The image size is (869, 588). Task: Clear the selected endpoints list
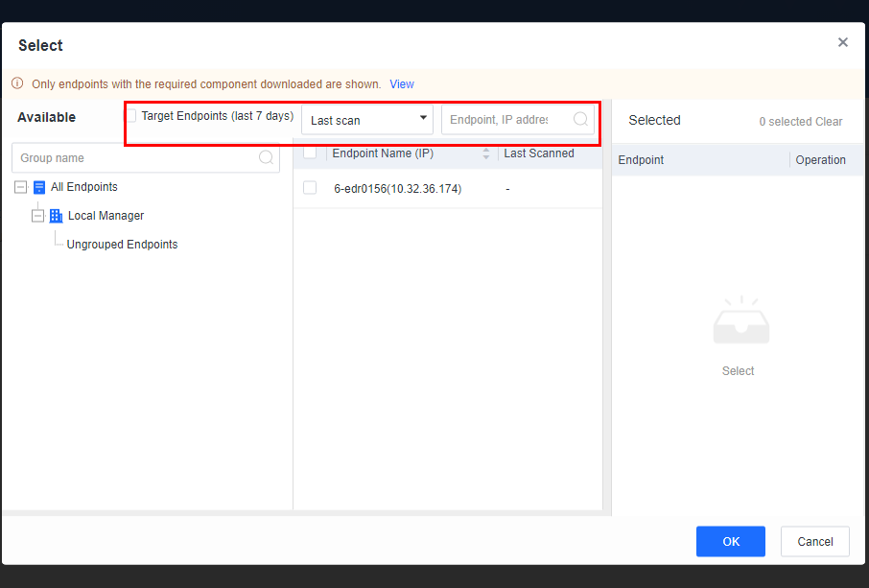point(829,122)
